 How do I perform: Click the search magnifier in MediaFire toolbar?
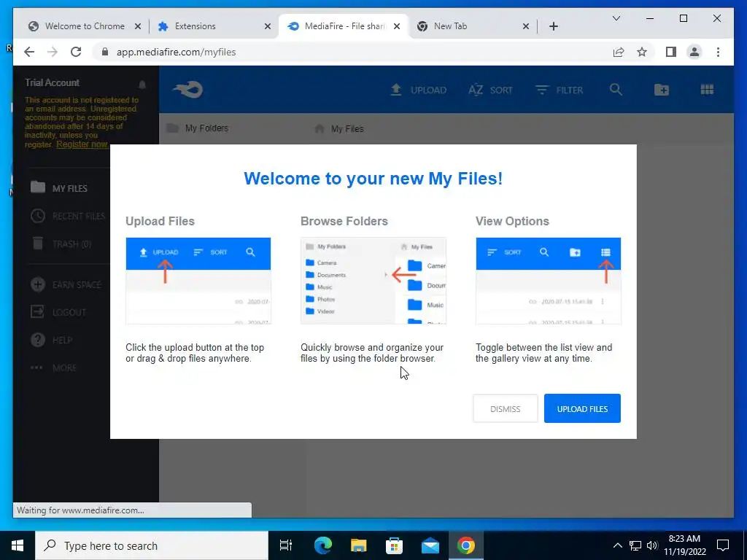(x=616, y=90)
